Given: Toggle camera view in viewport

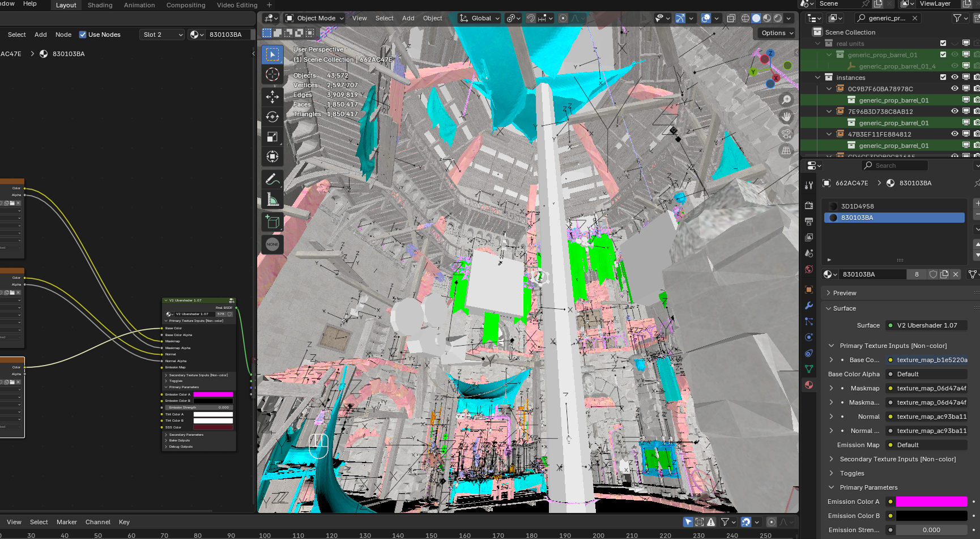Looking at the screenshot, I should [786, 134].
